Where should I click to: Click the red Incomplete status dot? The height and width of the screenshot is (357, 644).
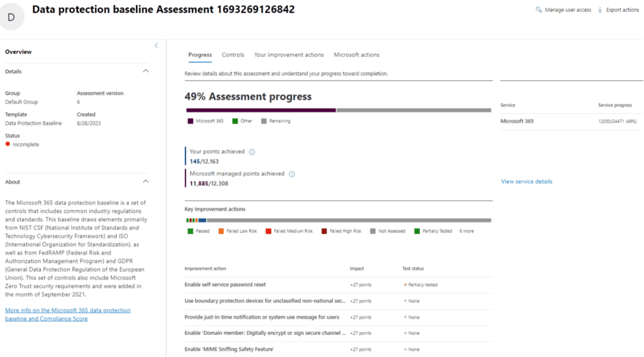(x=8, y=144)
